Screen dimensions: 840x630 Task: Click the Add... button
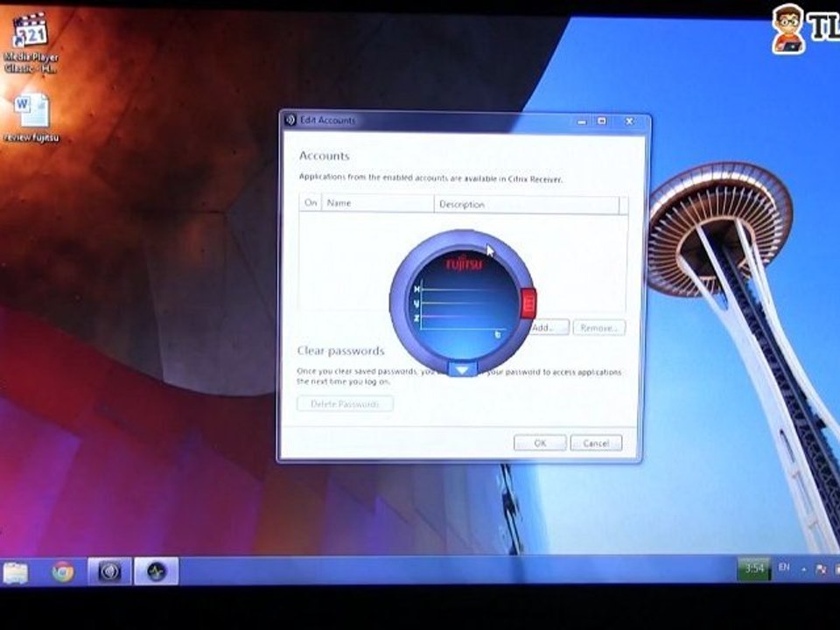[x=548, y=327]
